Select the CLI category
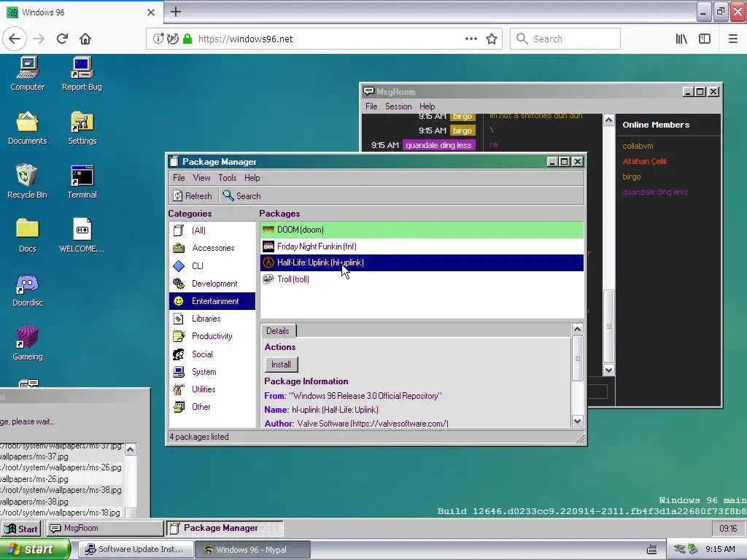 212,265
